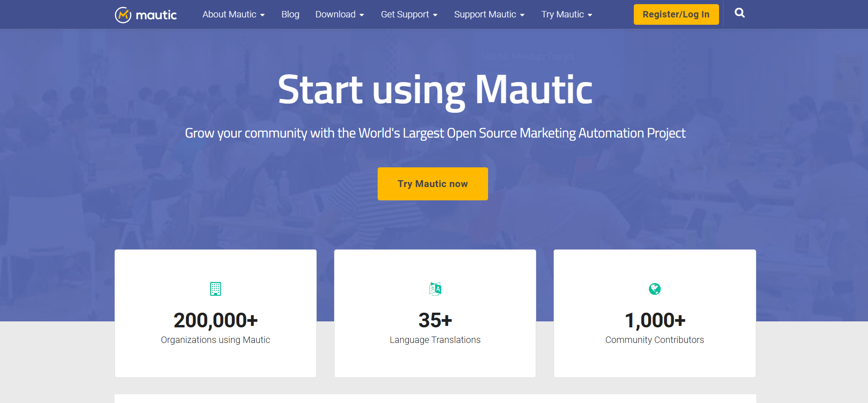The image size is (868, 403).
Task: Expand the Download dropdown menu
Action: pos(340,15)
